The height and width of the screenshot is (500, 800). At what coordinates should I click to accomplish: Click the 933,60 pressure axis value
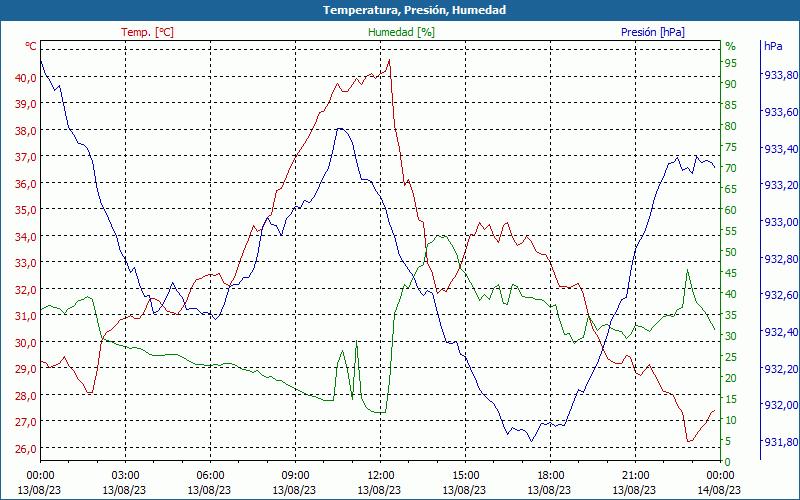(781, 112)
